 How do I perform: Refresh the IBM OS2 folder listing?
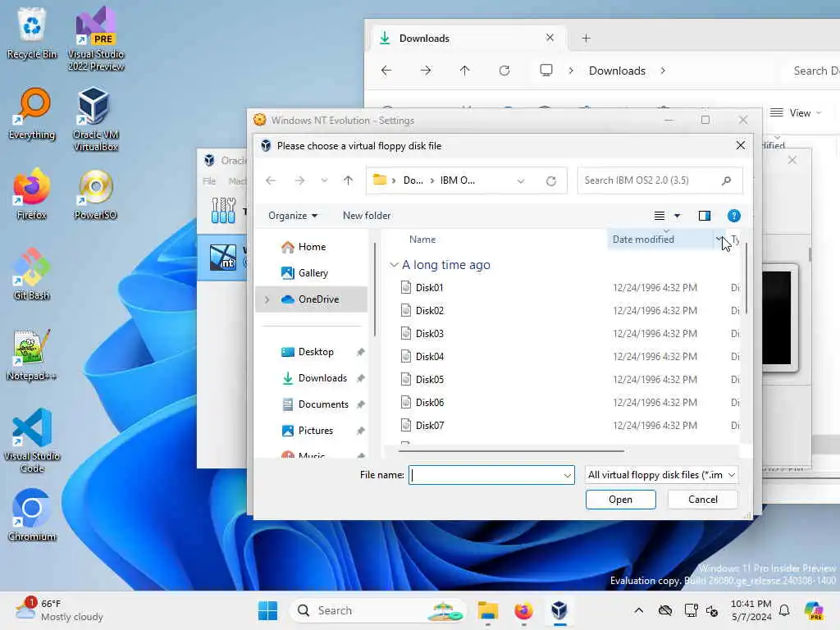pos(550,181)
